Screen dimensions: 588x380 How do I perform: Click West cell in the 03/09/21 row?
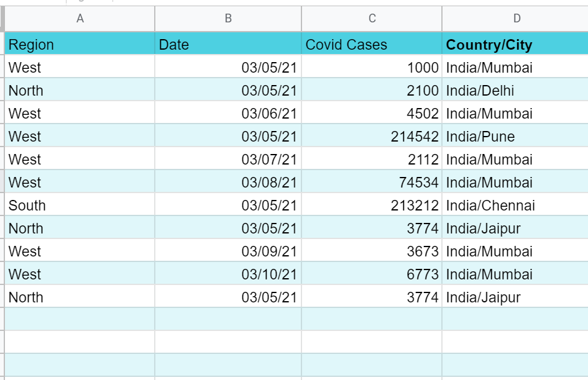80,251
